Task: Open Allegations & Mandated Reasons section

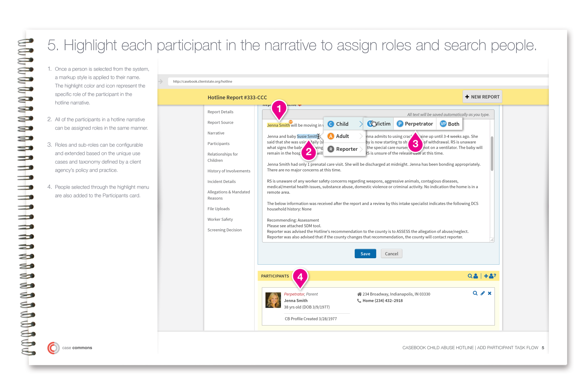Action: [x=228, y=195]
